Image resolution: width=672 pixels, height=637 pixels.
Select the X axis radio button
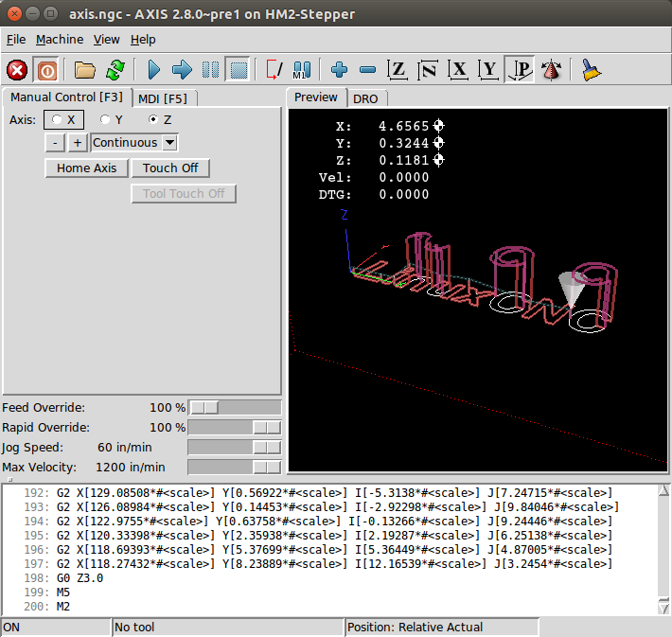59,120
